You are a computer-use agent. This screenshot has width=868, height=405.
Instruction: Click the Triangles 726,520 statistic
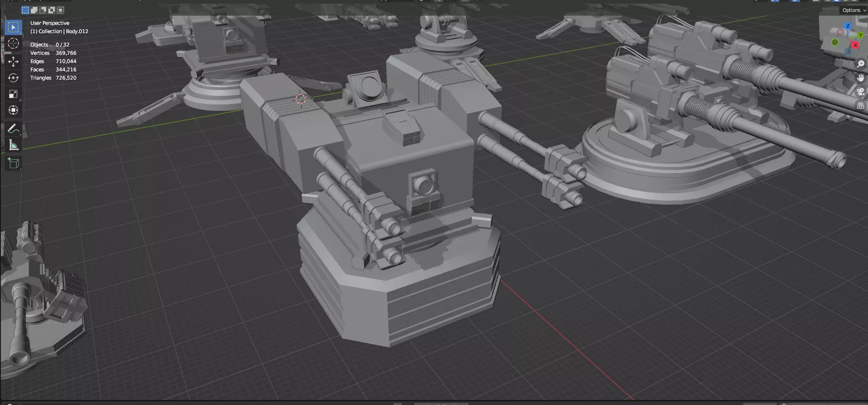pyautogui.click(x=53, y=78)
